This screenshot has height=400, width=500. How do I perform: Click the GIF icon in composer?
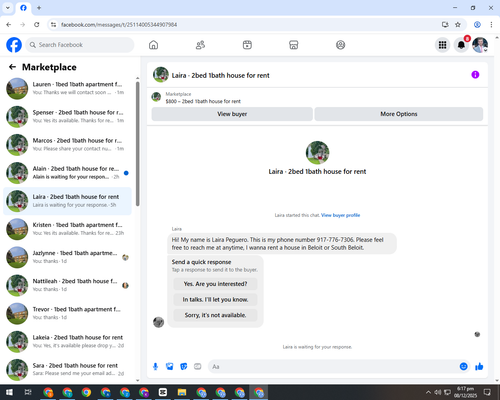tap(198, 367)
